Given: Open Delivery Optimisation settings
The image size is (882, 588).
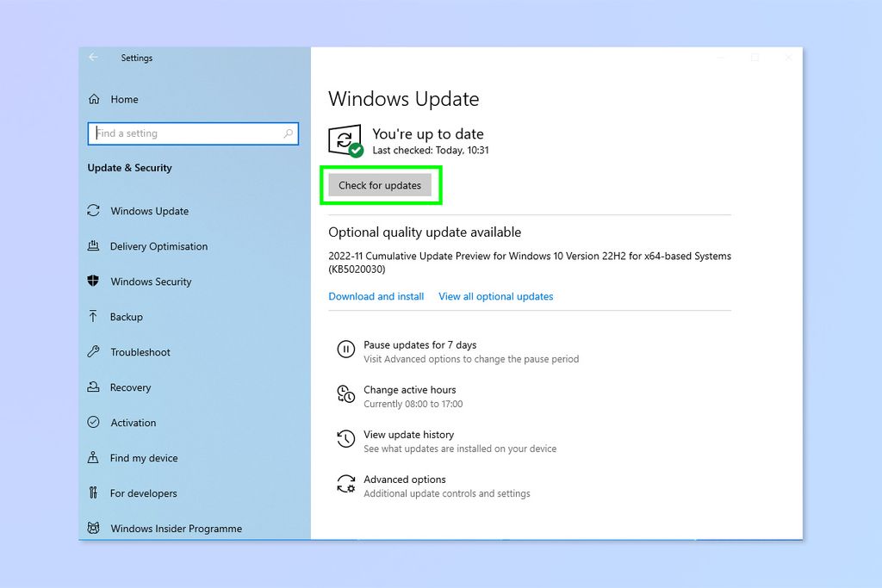Looking at the screenshot, I should tap(158, 246).
